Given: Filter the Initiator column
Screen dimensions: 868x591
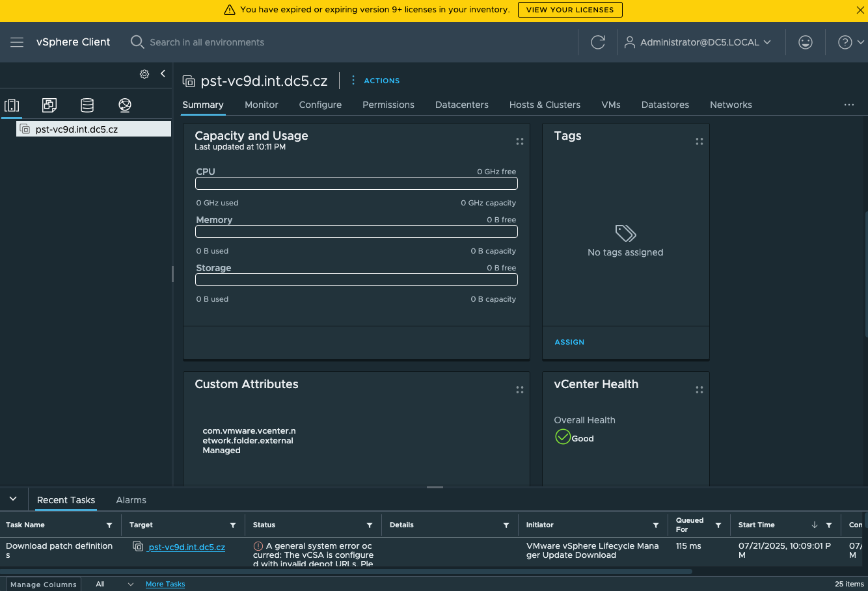Looking at the screenshot, I should click(656, 525).
